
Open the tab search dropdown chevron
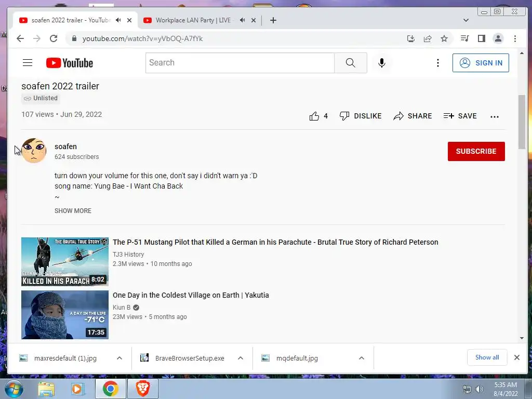466,20
